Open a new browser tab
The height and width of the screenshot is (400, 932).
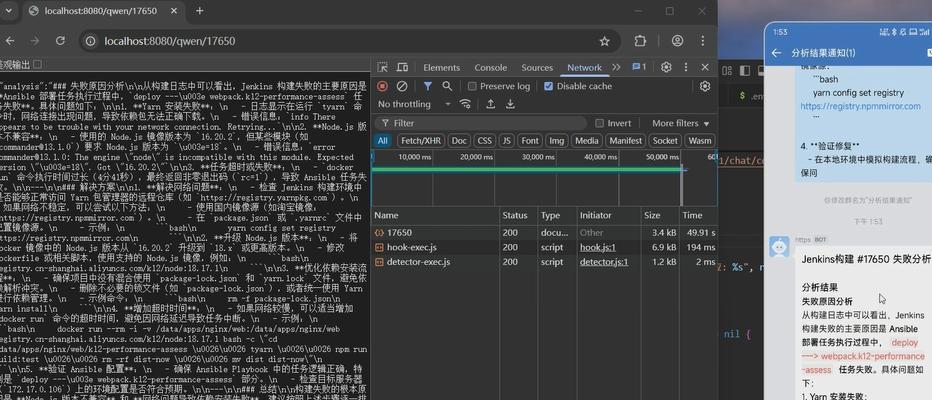click(x=200, y=11)
